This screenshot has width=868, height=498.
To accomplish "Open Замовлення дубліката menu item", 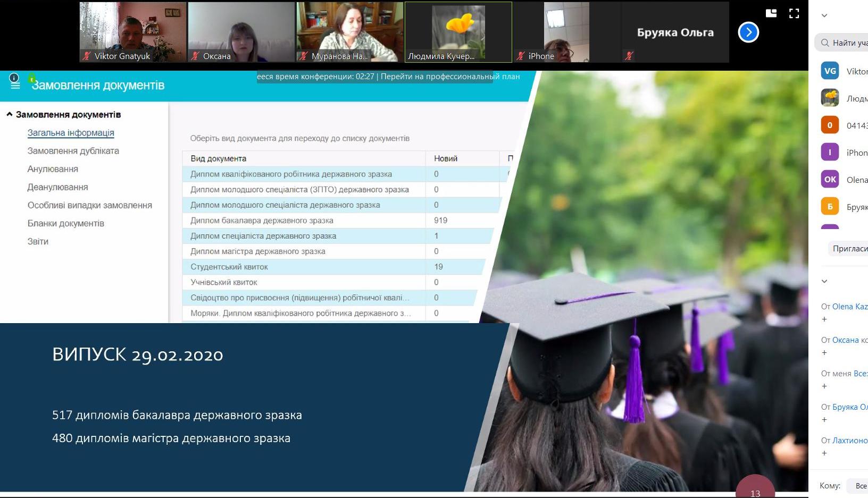I will coord(73,151).
